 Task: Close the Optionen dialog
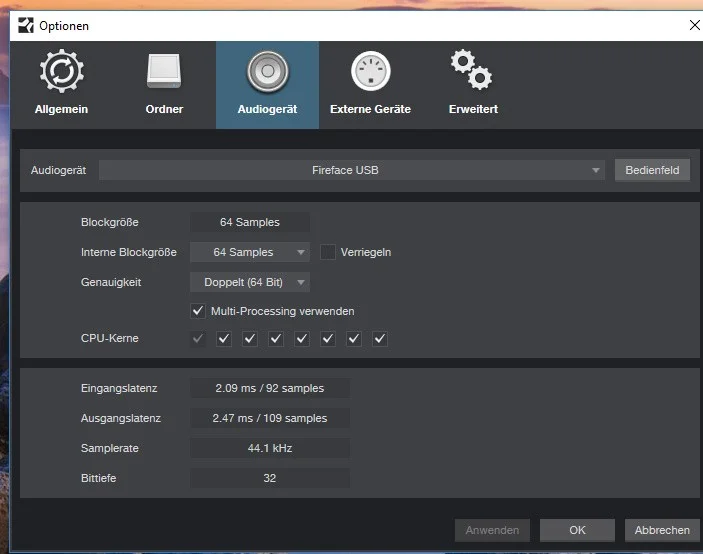point(694,25)
